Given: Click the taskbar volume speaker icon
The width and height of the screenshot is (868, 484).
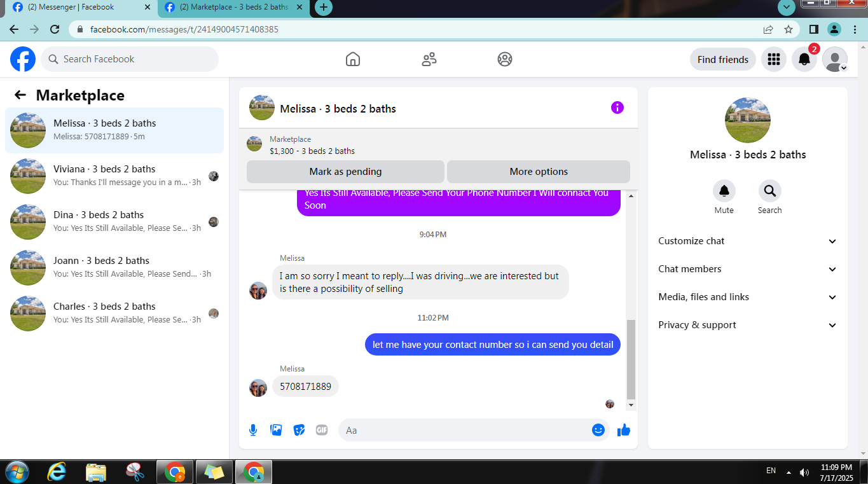Looking at the screenshot, I should (804, 472).
